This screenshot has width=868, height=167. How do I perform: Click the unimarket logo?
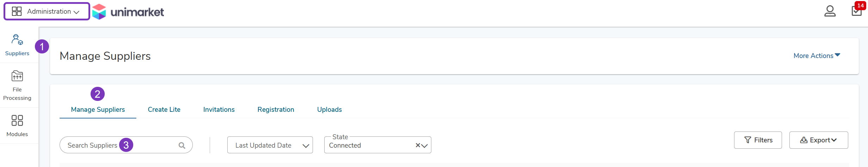coord(128,12)
